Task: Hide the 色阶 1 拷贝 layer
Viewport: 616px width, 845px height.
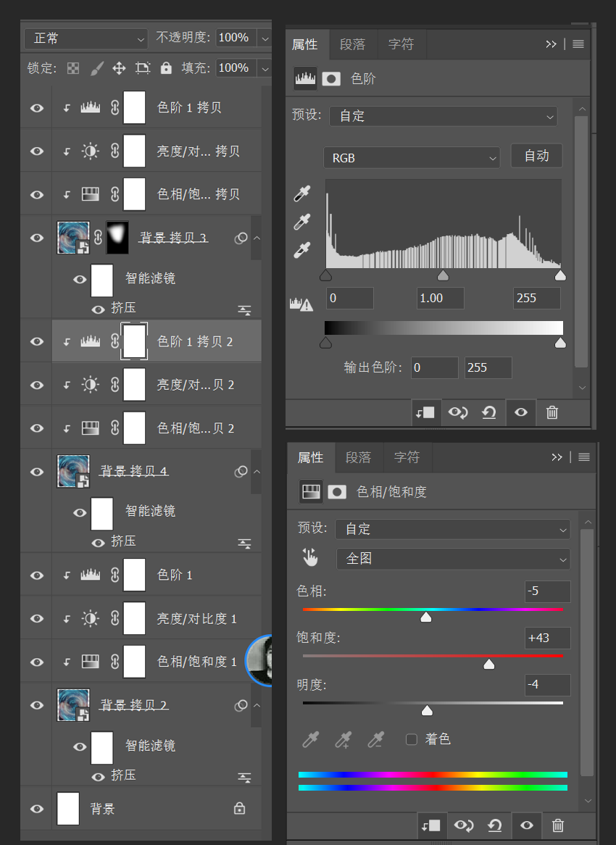Action: (x=37, y=108)
